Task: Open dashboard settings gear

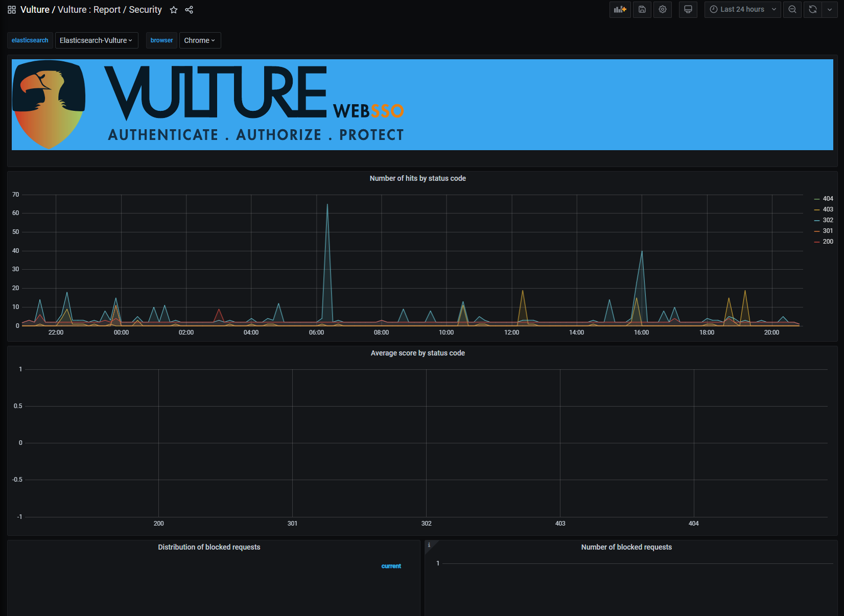Action: tap(663, 10)
